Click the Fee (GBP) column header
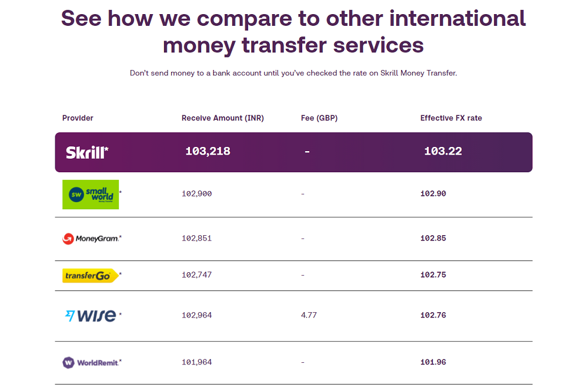 click(x=319, y=118)
